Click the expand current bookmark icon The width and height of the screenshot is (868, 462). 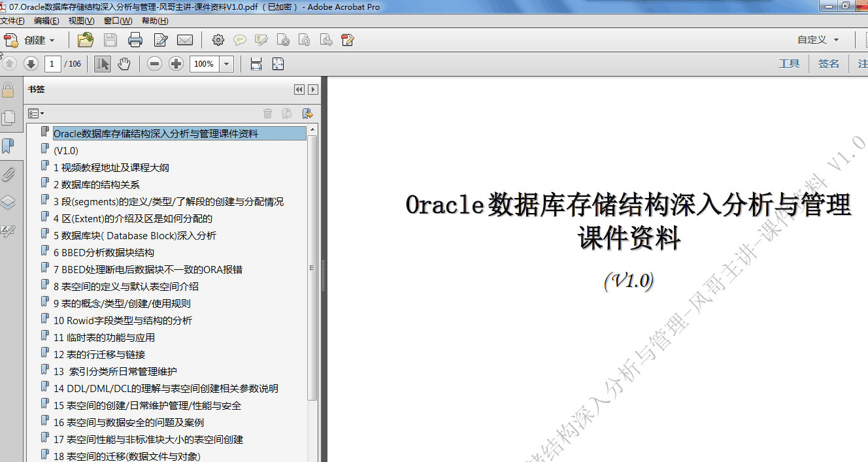[307, 113]
